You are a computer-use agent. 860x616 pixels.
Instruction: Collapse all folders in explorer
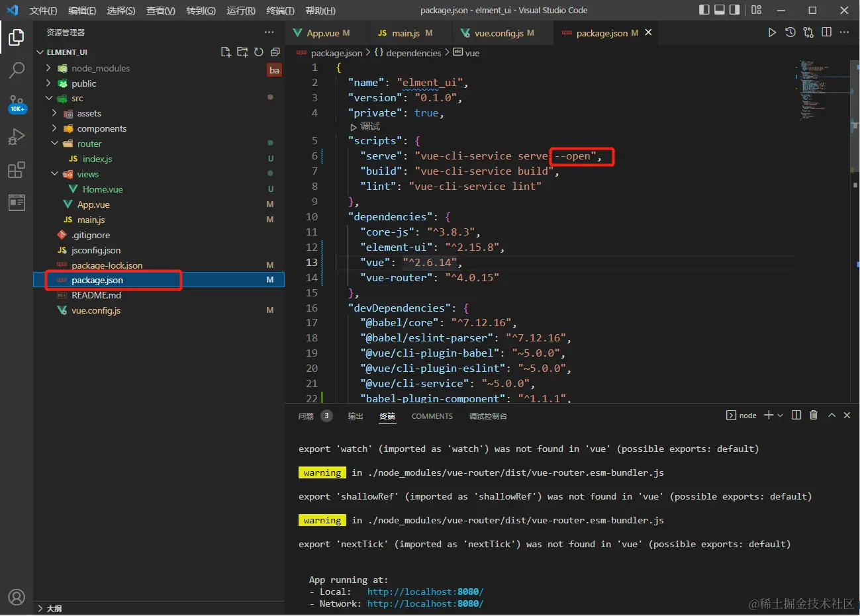(275, 52)
